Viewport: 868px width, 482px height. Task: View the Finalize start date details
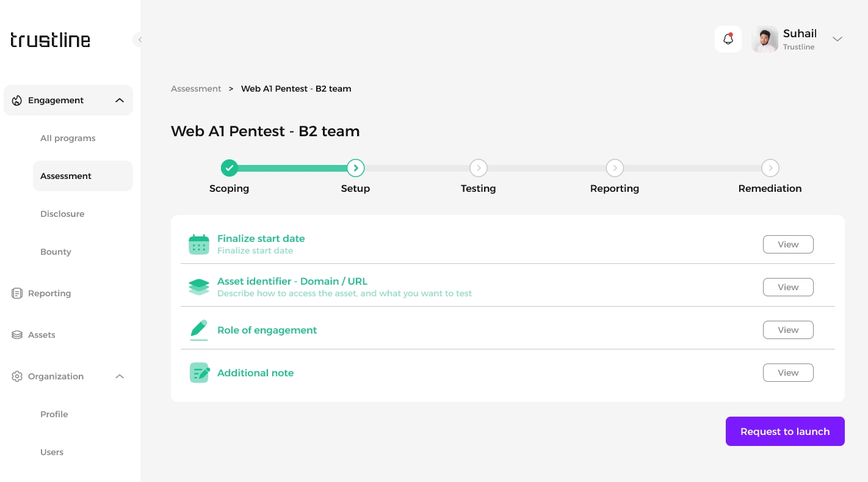(x=787, y=244)
